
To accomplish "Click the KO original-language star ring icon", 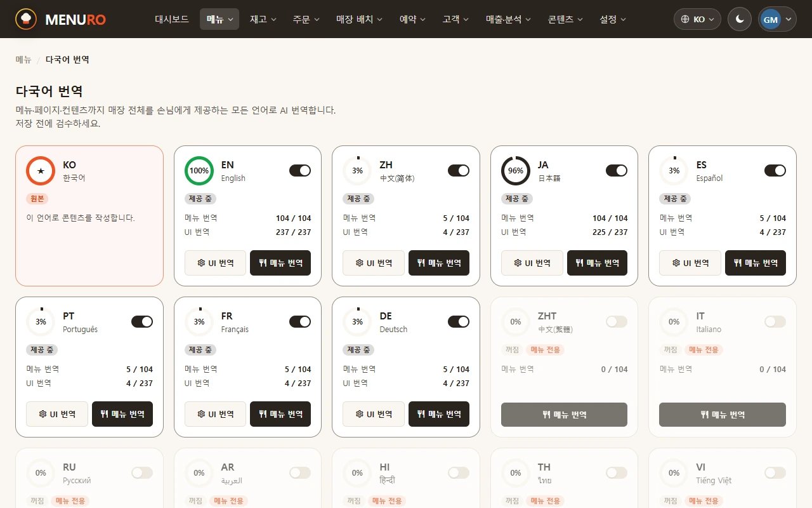I will coord(41,171).
